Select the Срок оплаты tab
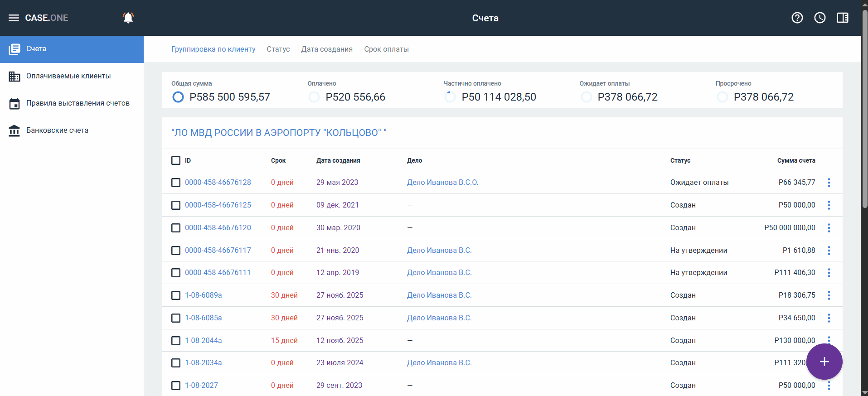Viewport: 868px width, 396px height. tap(386, 49)
